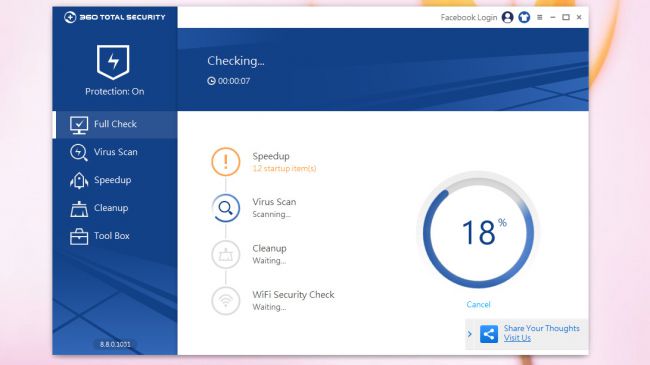Click the Protection: On shield icon
The image size is (650, 365).
point(113,62)
